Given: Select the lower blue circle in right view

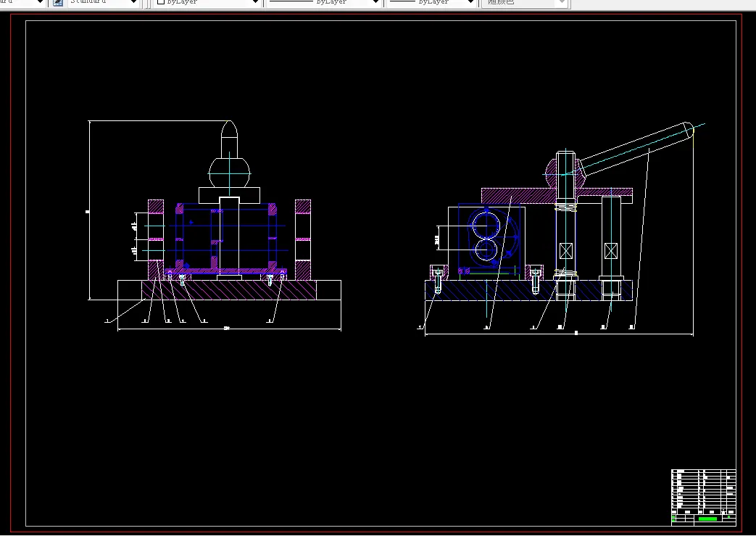Looking at the screenshot, I should [486, 250].
